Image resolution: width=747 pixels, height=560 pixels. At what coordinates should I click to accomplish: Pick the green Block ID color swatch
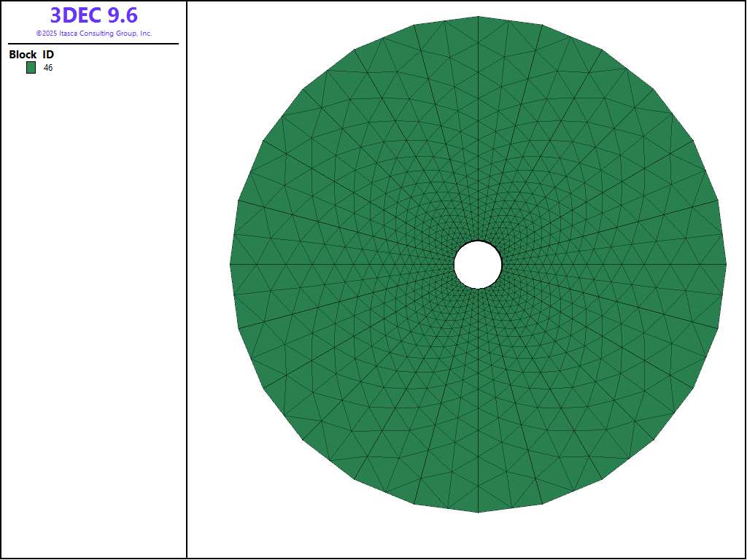(x=31, y=68)
